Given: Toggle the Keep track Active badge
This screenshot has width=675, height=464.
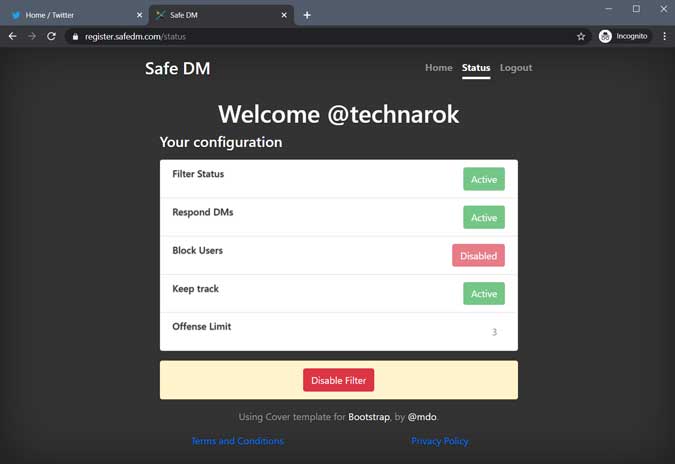Looking at the screenshot, I should 484,294.
